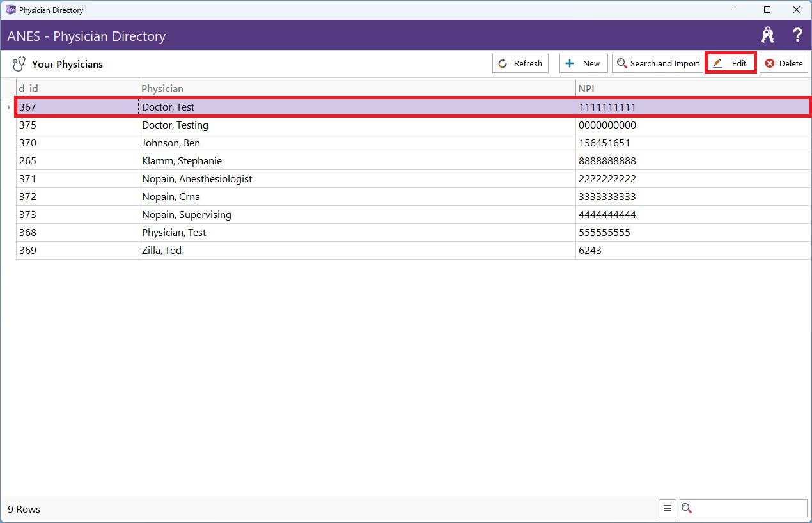
Task: Select Nopain, Anesthesiologist row
Action: click(413, 179)
